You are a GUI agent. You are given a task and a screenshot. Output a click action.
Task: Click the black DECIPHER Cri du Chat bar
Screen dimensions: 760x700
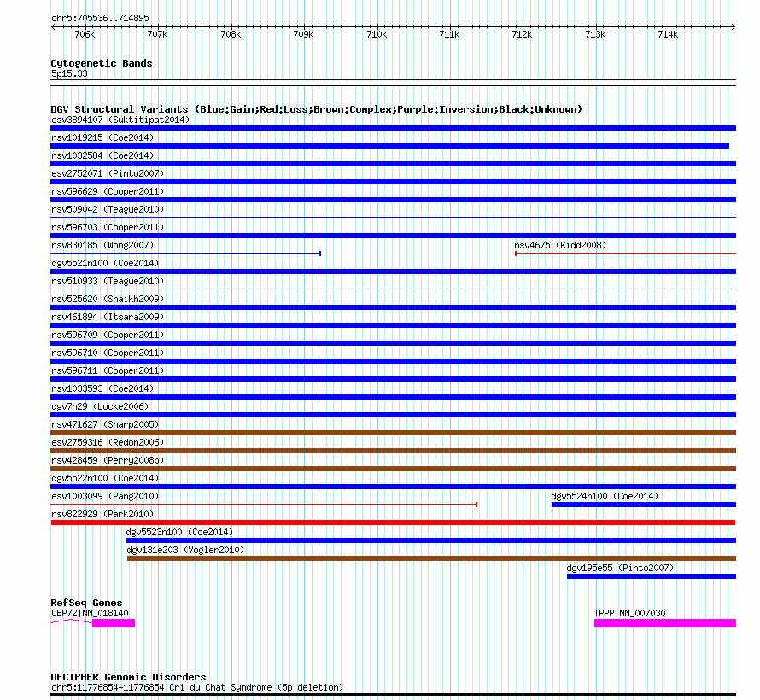[x=393, y=695]
